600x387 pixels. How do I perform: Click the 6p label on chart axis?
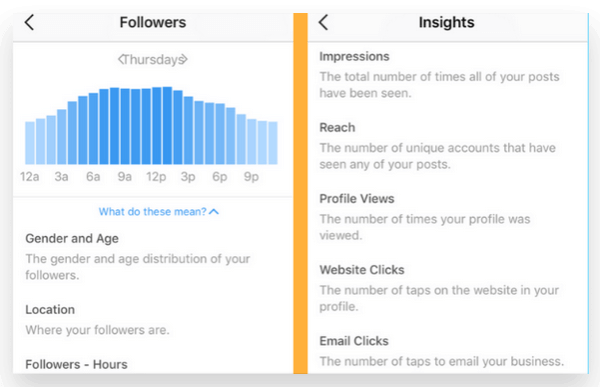point(220,176)
